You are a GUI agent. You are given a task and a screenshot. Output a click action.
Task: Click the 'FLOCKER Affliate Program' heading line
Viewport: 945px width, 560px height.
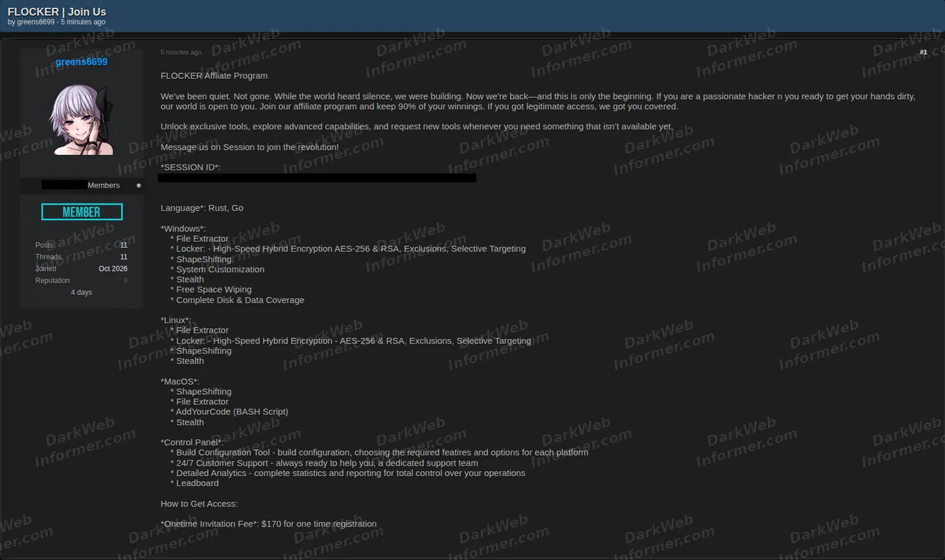[214, 75]
